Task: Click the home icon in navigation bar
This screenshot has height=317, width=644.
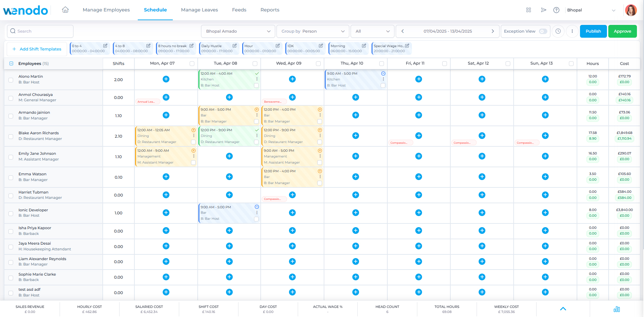Action: point(65,10)
